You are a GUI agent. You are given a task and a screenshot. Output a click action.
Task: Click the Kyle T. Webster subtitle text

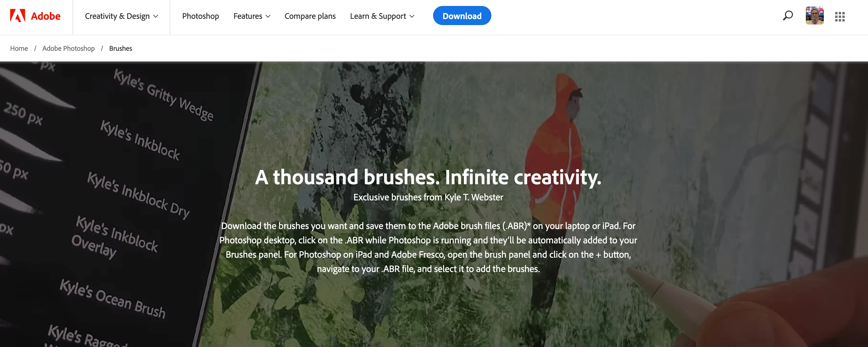pyautogui.click(x=428, y=197)
